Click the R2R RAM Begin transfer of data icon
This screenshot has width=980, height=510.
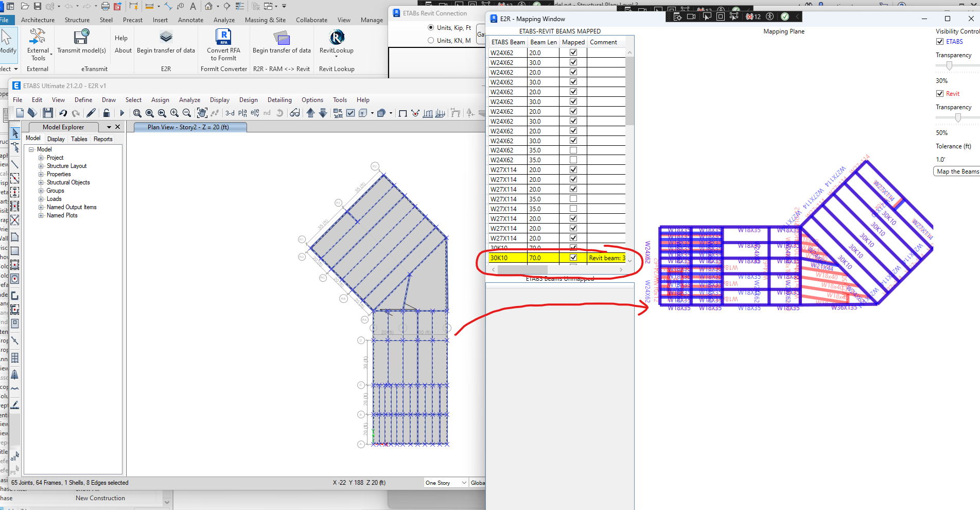282,37
